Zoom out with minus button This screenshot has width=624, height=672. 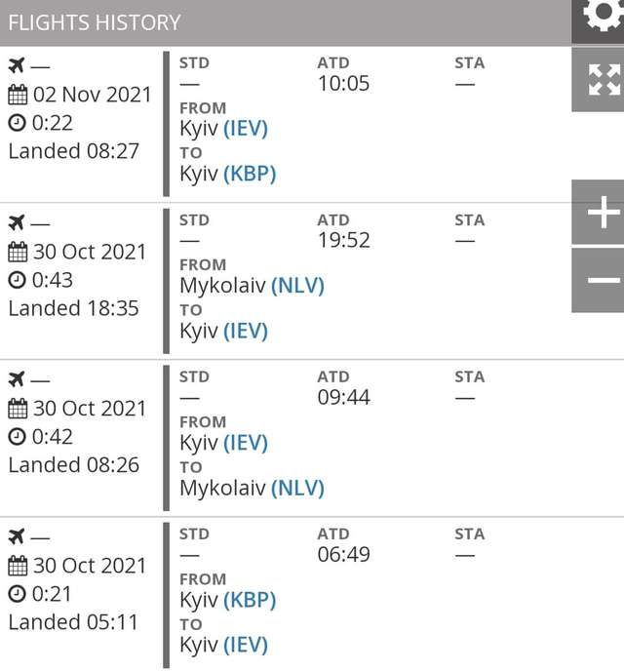pos(602,280)
